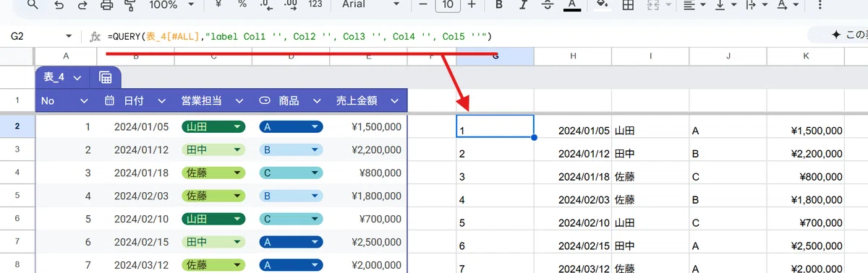Click the chip icon in 商品 header
Image resolution: width=868 pixels, height=273 pixels.
[x=265, y=101]
